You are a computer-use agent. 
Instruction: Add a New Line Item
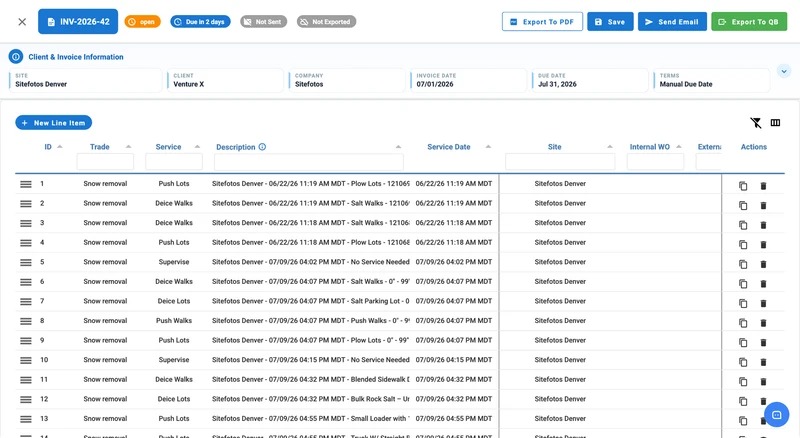tap(54, 123)
